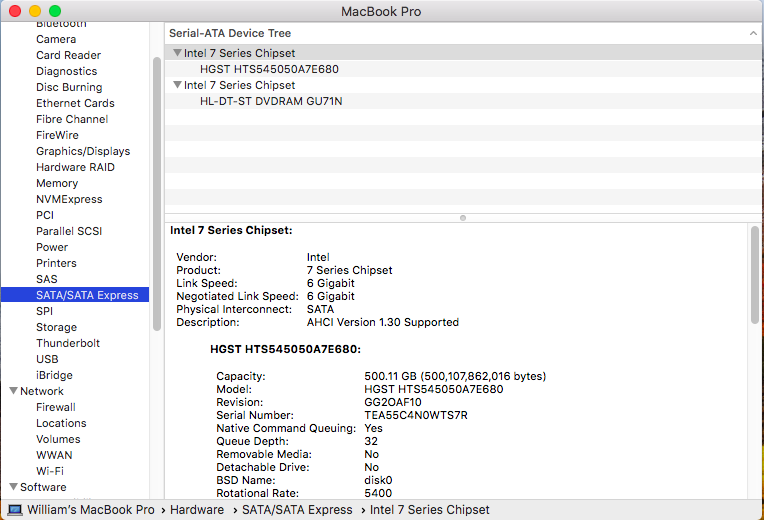Open Thunderbolt in the sidebar
This screenshot has height=520, width=764.
tap(68, 343)
